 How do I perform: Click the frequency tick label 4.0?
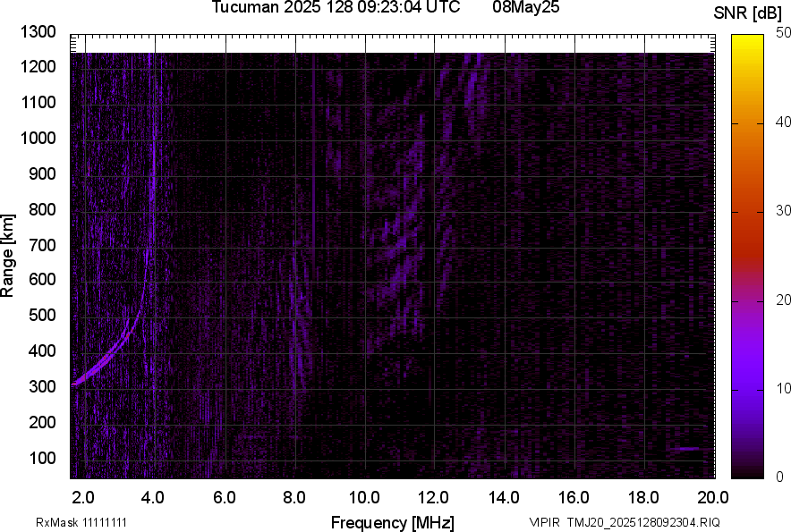[153, 498]
